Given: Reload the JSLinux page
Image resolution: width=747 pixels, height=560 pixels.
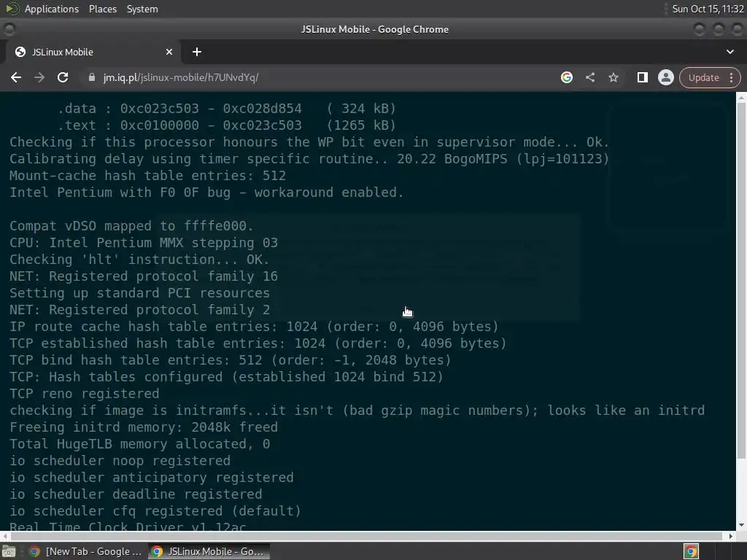Looking at the screenshot, I should (x=63, y=77).
